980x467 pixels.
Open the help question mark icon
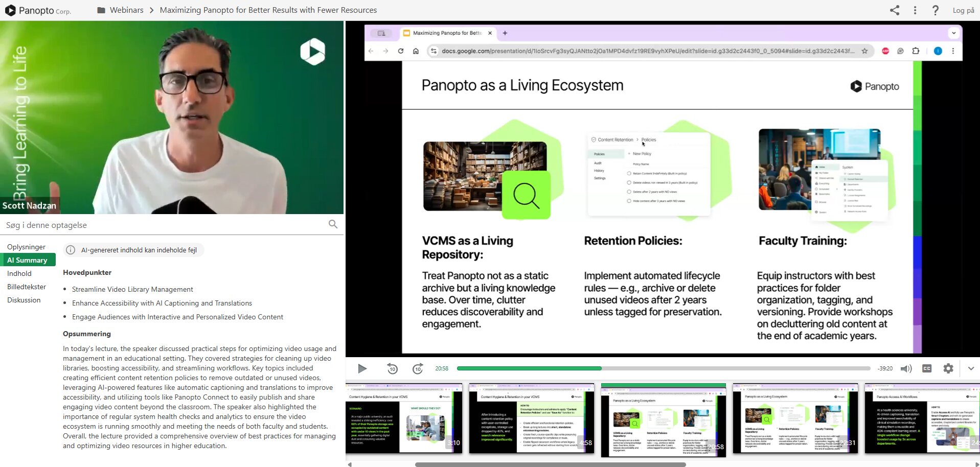(x=936, y=10)
